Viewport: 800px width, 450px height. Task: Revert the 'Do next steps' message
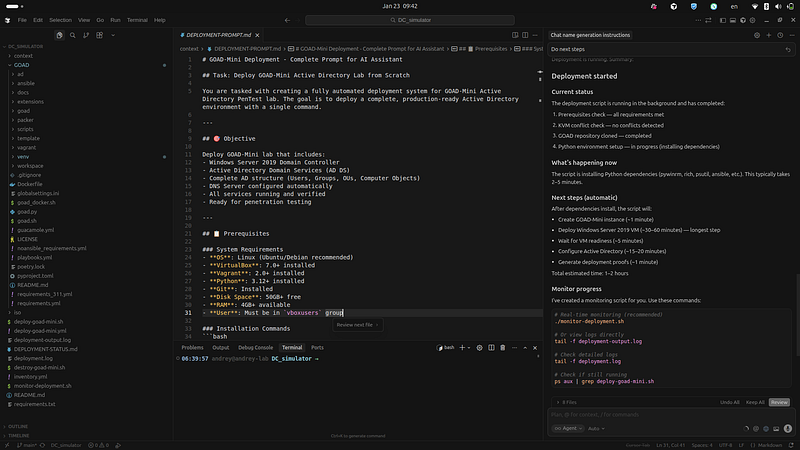[788, 49]
